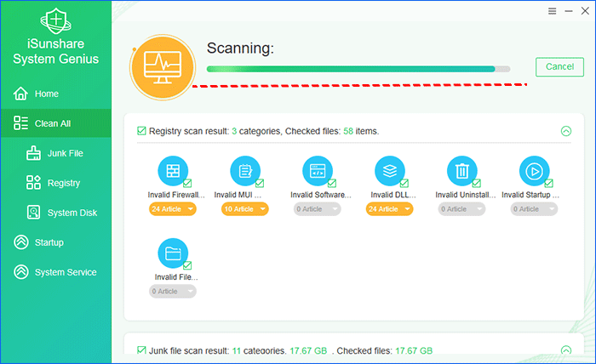Viewport: 596px width, 364px height.
Task: Open the Invalid Software 0 Article dropdown
Action: [x=317, y=208]
